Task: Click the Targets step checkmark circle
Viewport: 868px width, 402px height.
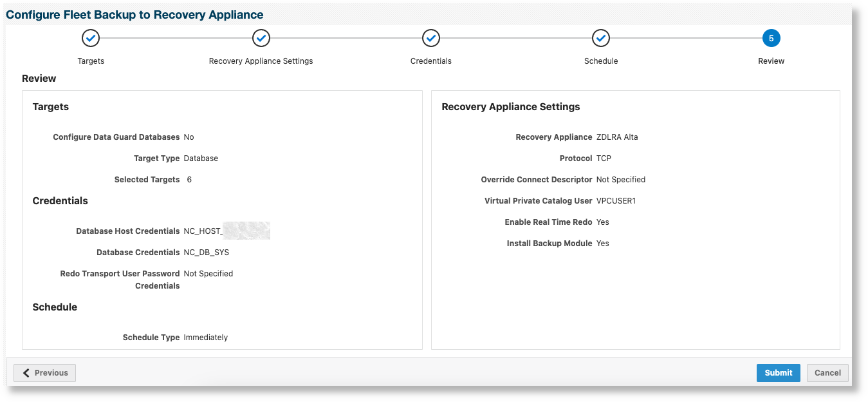Action: pos(91,39)
